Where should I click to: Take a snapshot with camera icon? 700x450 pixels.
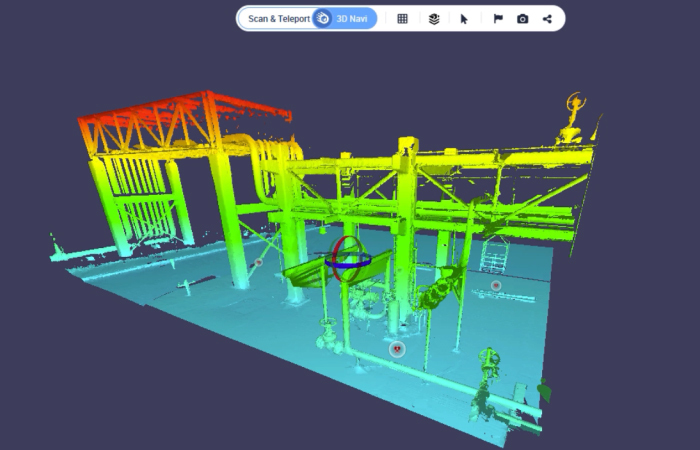tap(522, 19)
